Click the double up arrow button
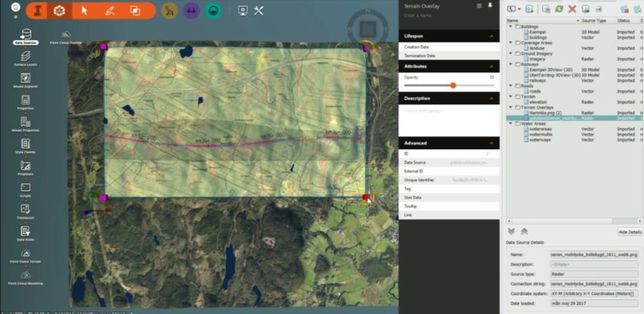This screenshot has height=314, width=644. click(x=525, y=232)
